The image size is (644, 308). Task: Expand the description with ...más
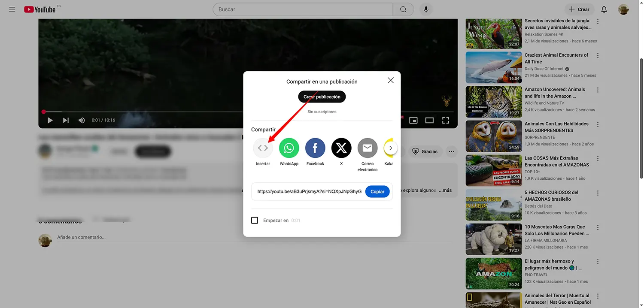(x=445, y=190)
